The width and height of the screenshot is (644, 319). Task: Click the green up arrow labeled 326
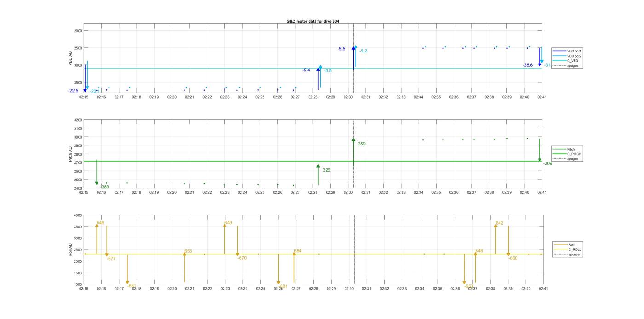click(x=318, y=175)
